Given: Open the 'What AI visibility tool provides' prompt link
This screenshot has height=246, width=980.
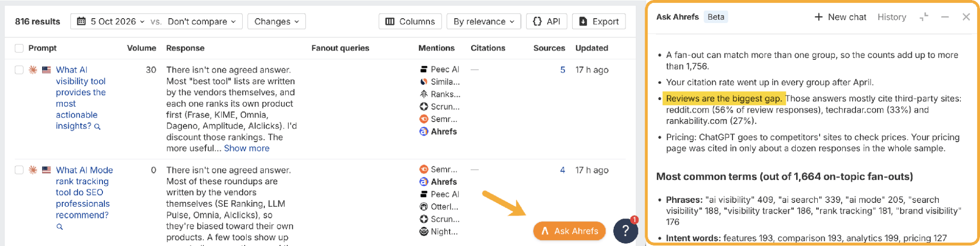Looking at the screenshot, I should 81,98.
